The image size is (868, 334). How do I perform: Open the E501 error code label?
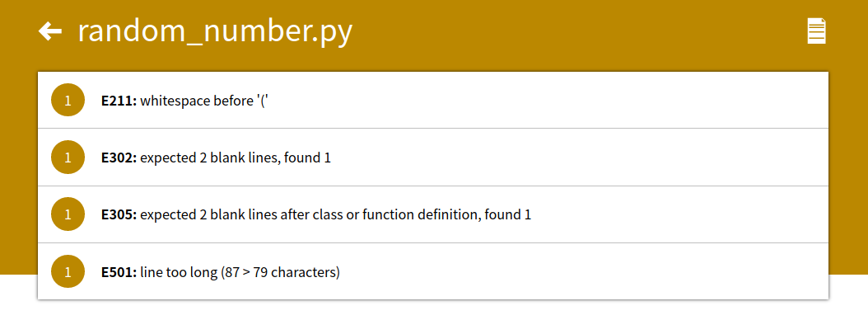[119, 272]
